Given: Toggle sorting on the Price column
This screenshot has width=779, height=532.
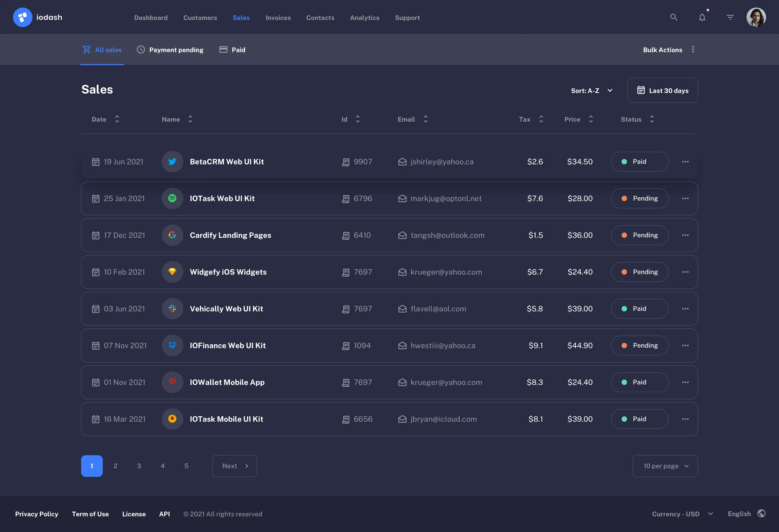Looking at the screenshot, I should point(591,119).
